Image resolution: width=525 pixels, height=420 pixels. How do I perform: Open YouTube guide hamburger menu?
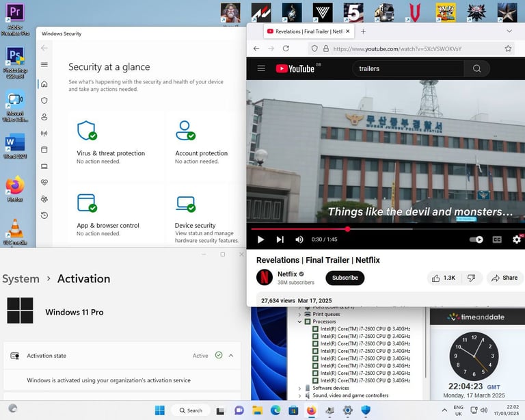[261, 68]
